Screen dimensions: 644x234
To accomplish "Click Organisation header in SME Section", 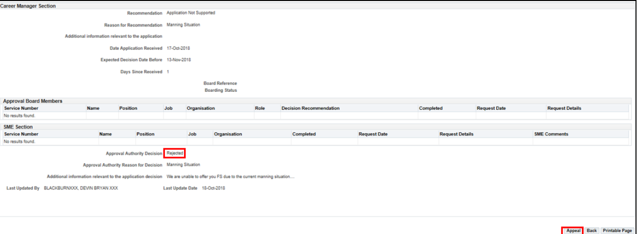I will (x=228, y=134).
